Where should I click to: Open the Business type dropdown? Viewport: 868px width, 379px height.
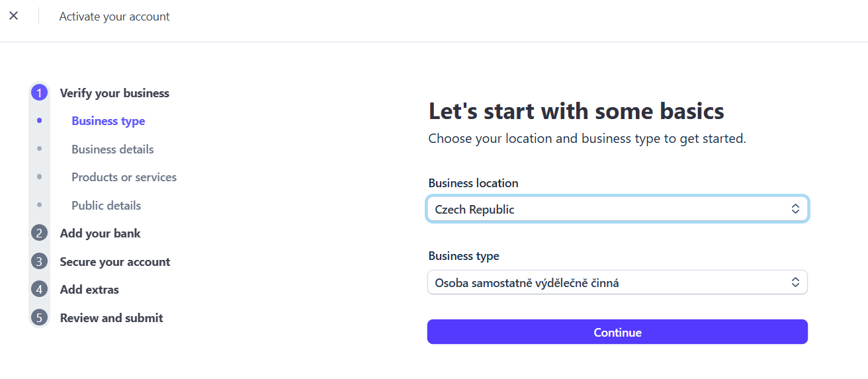tap(617, 283)
